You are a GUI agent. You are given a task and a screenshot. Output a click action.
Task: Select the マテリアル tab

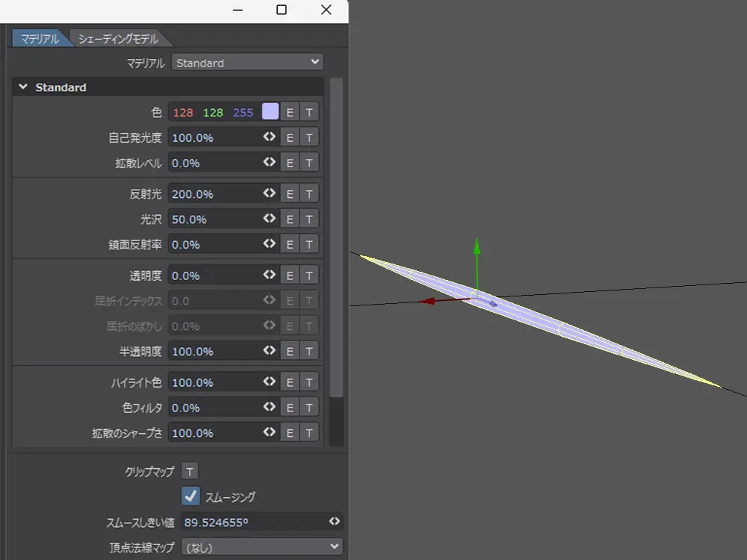tap(40, 40)
